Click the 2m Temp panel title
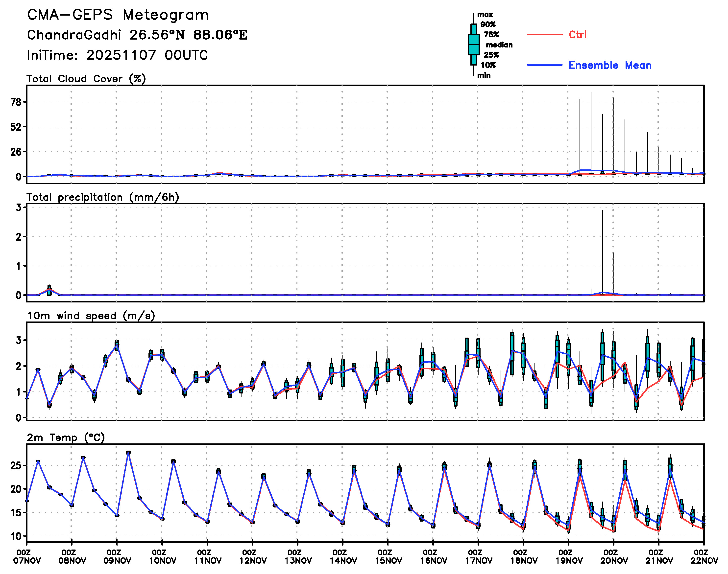The width and height of the screenshot is (728, 574). 66,437
